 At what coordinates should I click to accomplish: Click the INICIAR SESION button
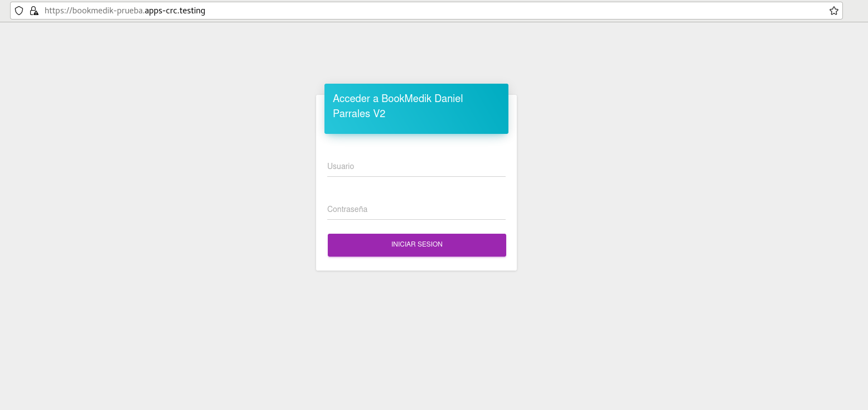[417, 245]
